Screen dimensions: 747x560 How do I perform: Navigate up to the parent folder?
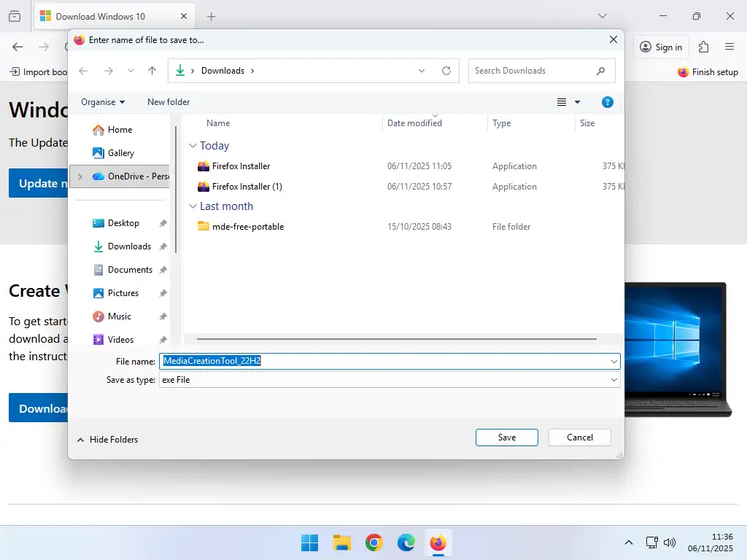pos(152,70)
